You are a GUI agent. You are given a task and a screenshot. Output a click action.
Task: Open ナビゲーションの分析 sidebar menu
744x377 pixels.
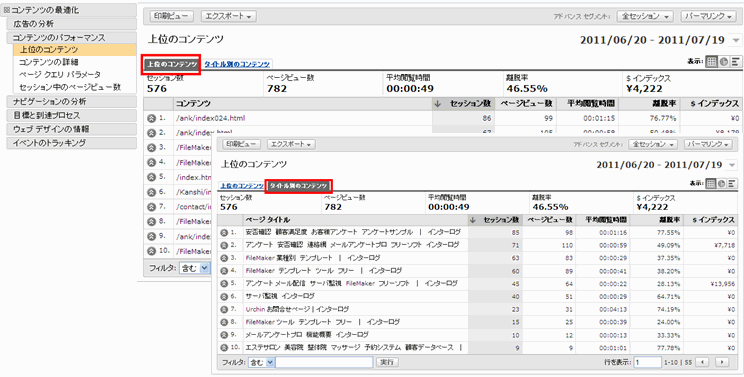click(x=72, y=101)
